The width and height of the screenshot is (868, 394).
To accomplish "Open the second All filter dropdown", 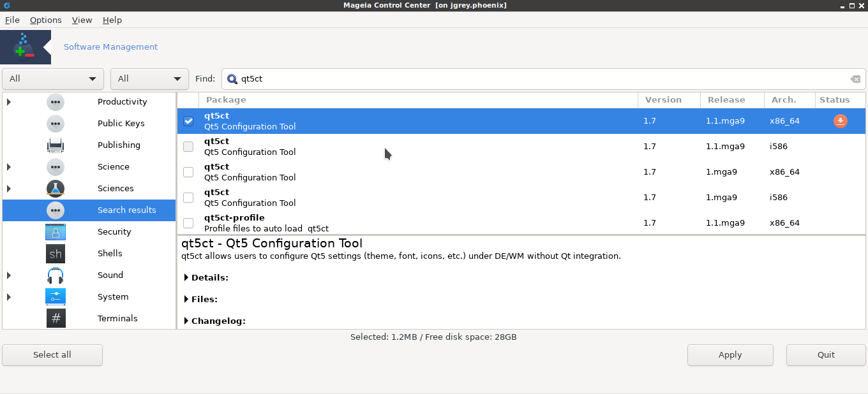I will [149, 79].
